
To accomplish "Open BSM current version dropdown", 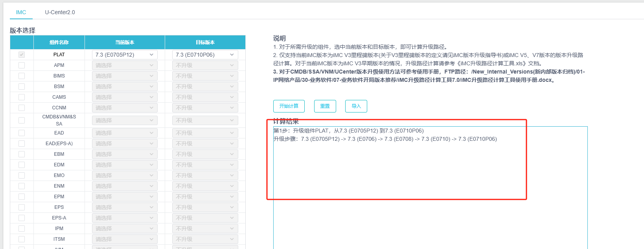I will [x=125, y=87].
